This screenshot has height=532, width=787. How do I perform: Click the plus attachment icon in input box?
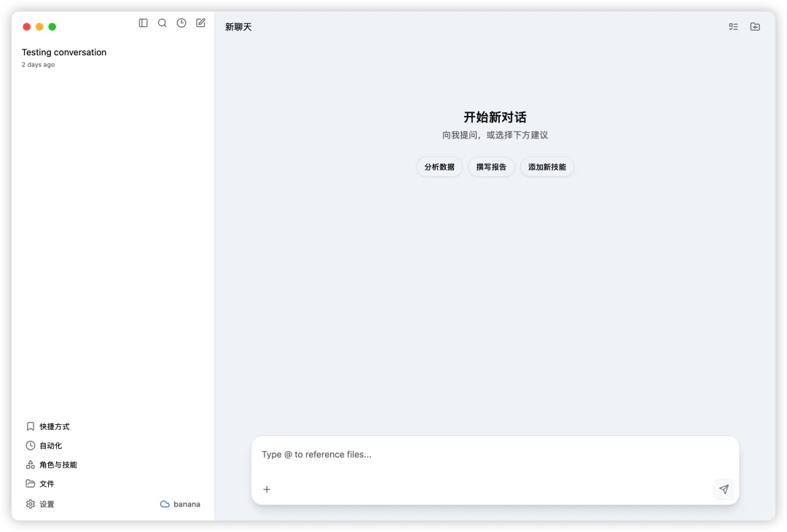coord(267,489)
